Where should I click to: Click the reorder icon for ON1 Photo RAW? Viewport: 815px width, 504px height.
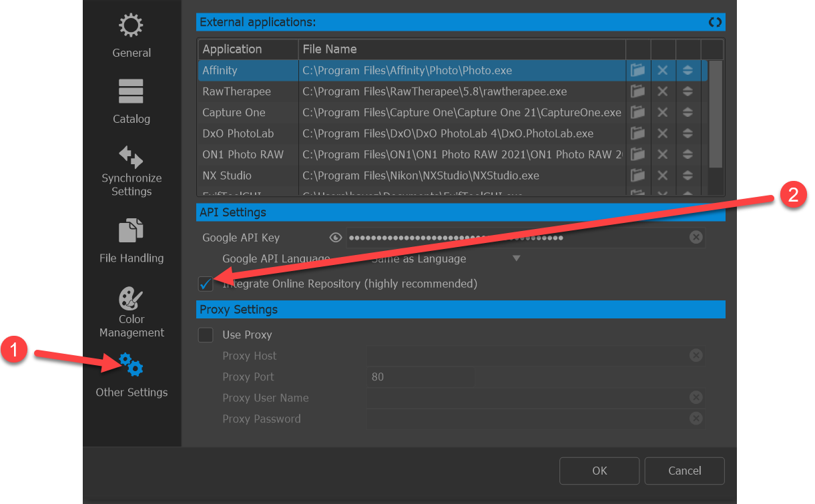click(x=688, y=154)
